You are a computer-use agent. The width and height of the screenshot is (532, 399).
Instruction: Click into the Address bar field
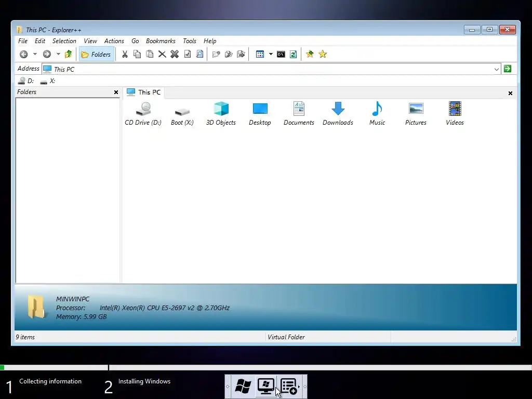click(271, 69)
